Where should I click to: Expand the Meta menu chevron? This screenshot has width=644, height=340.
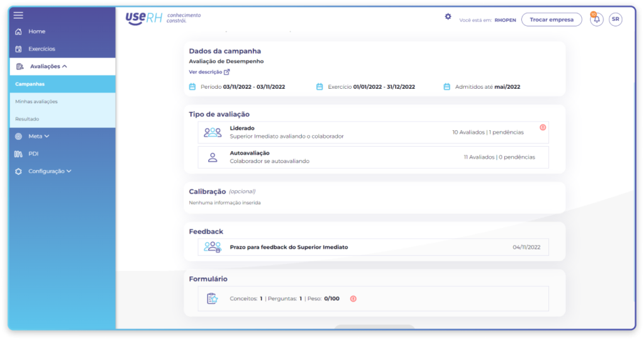[x=47, y=136]
